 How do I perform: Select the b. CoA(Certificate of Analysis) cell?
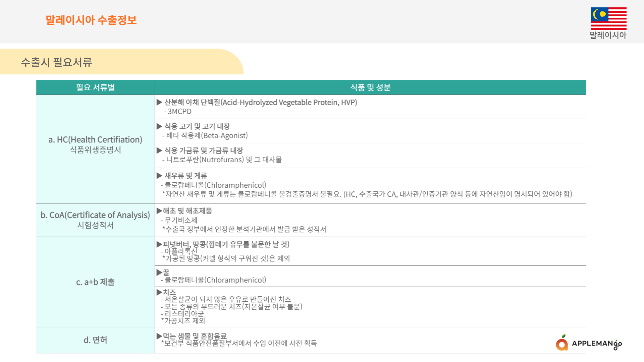pyautogui.click(x=95, y=220)
